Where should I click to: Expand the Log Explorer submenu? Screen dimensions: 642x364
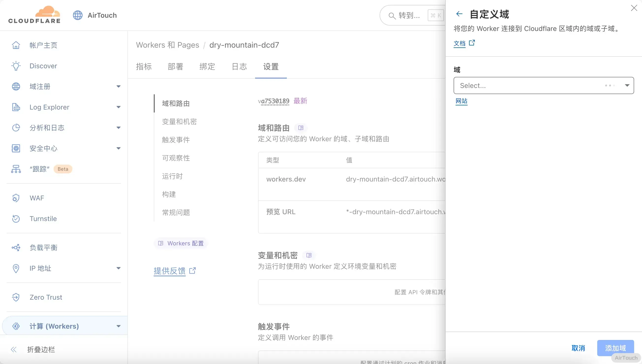click(118, 107)
